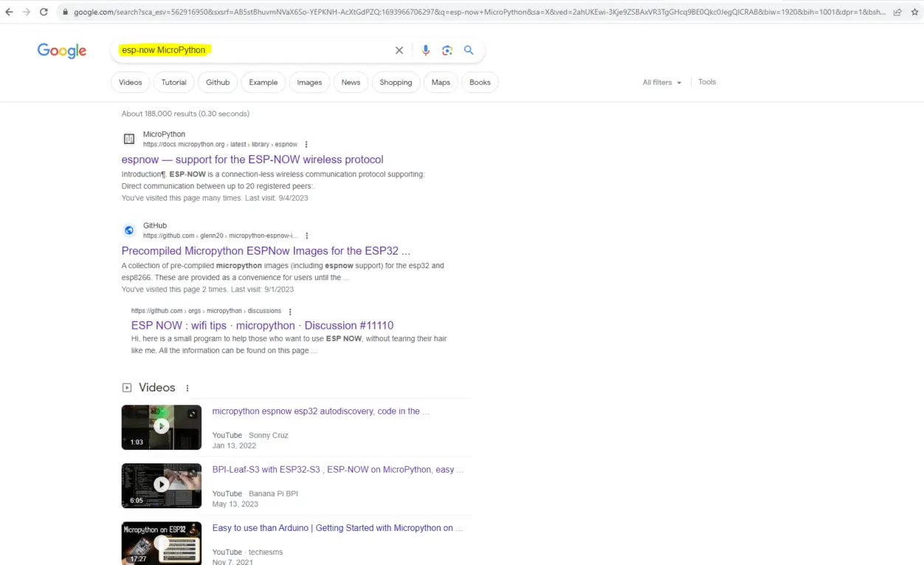Click the blue search magnifier icon
This screenshot has height=565, width=924.
pyautogui.click(x=468, y=50)
